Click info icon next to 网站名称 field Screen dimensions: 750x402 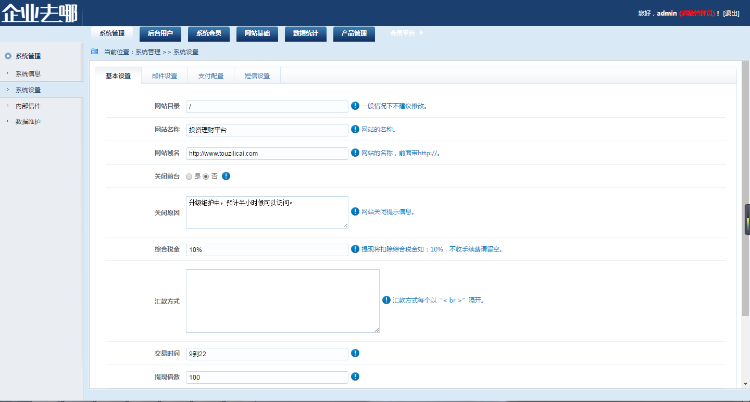(x=355, y=129)
